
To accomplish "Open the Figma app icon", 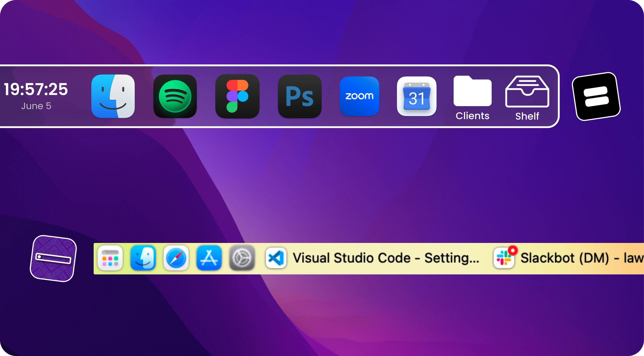I will pyautogui.click(x=237, y=96).
